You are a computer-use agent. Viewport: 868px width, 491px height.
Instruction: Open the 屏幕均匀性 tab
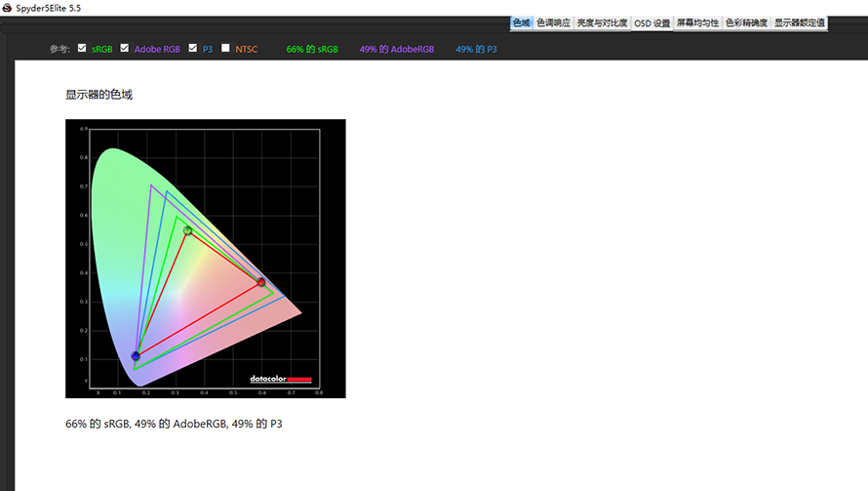(x=697, y=22)
